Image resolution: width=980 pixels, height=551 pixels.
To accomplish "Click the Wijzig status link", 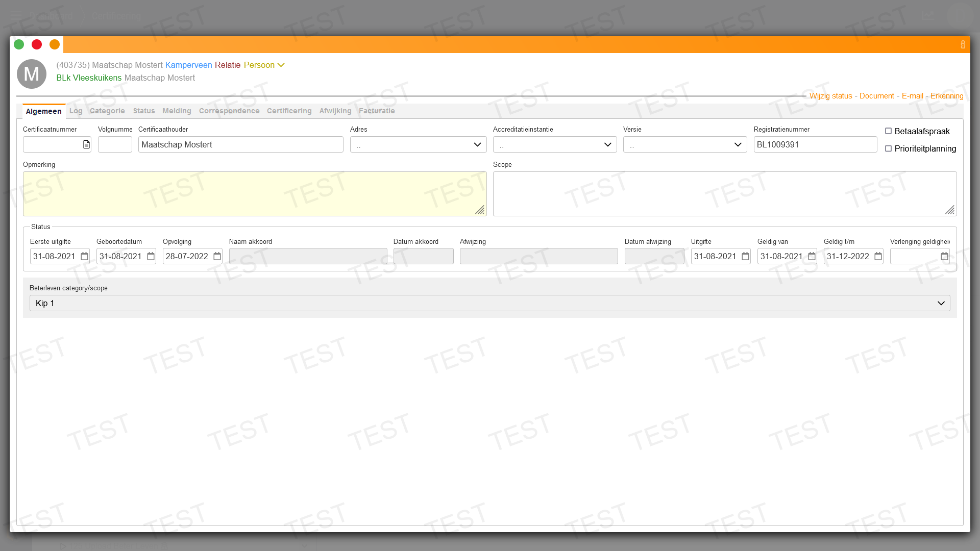I will pyautogui.click(x=830, y=96).
